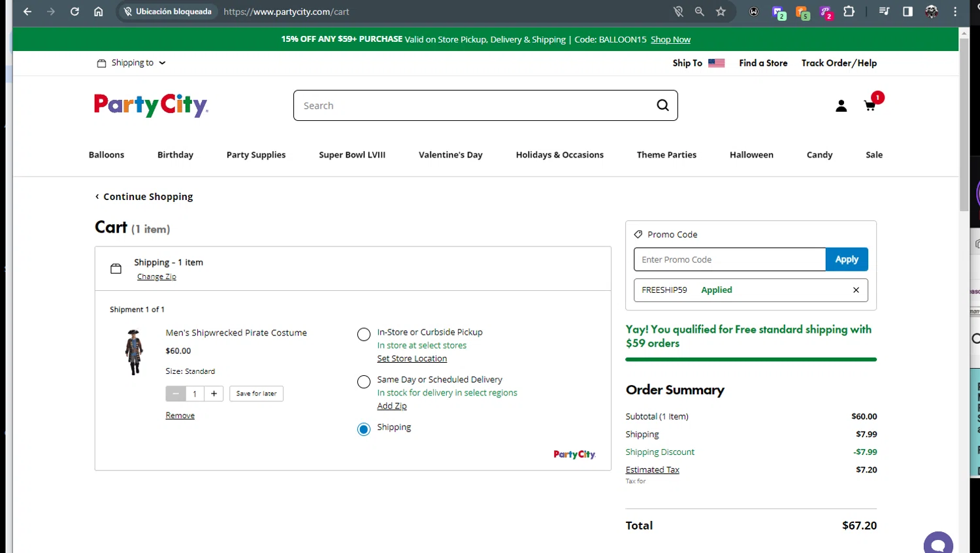Remove the pirate costume from cart
Screen dimensions: 980x553
(180, 416)
